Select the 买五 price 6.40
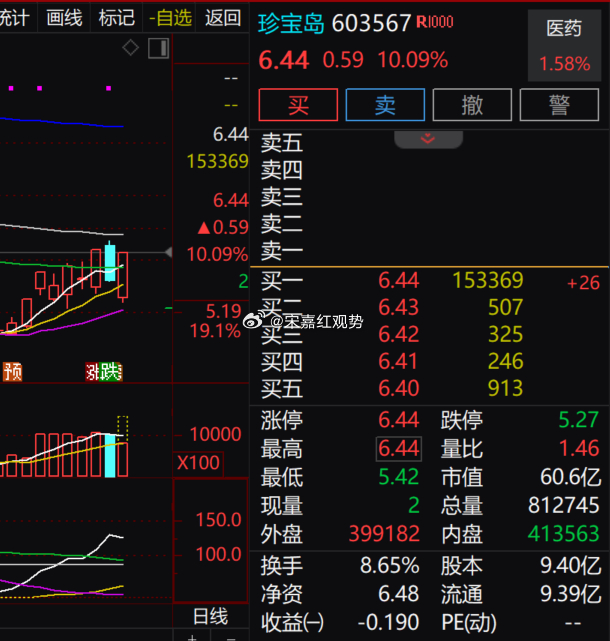Screen dimensions: 610x641 point(399,388)
